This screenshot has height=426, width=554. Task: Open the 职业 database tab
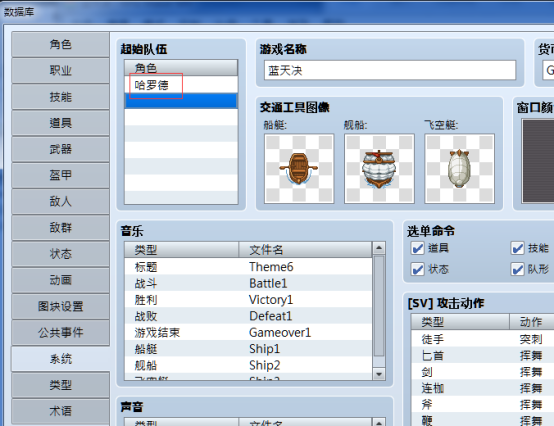[60, 71]
